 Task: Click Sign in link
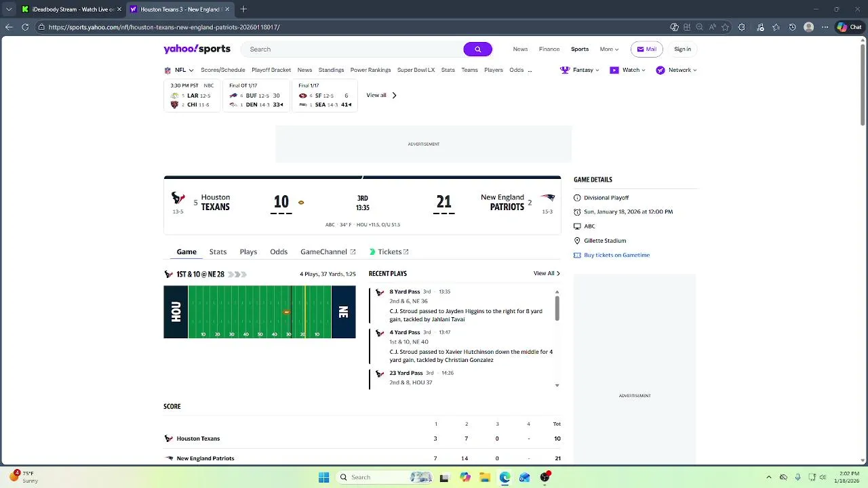coord(682,49)
